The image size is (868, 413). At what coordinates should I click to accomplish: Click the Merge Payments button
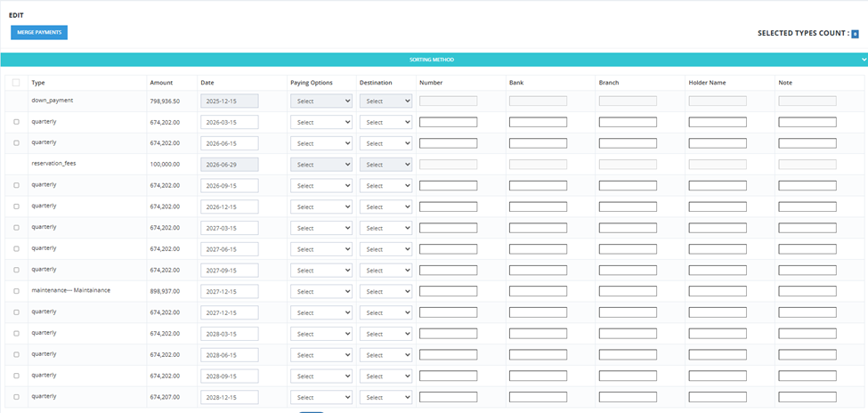pos(39,33)
